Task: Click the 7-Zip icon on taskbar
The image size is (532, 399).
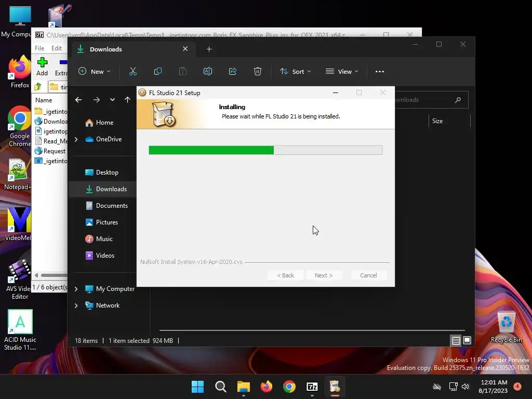Action: pyautogui.click(x=312, y=387)
